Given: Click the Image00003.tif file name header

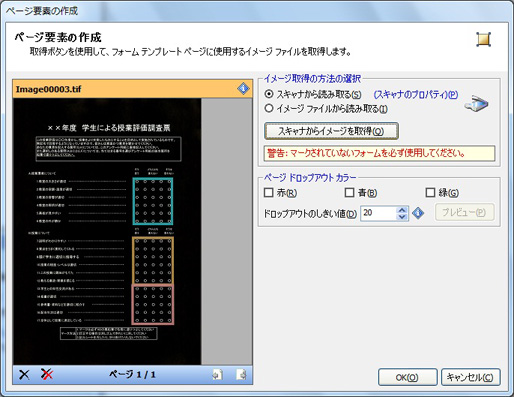Looking at the screenshot, I should pos(133,89).
